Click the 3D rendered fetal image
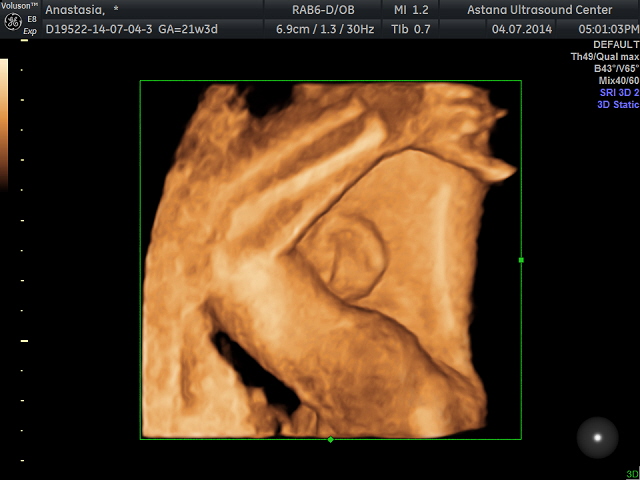 click(330, 260)
